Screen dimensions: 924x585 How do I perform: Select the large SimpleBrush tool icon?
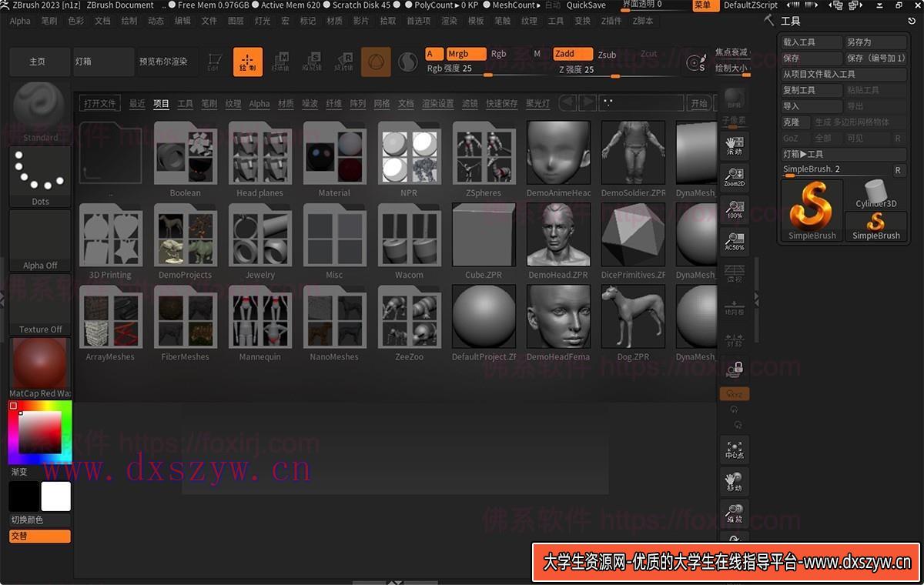pos(812,210)
